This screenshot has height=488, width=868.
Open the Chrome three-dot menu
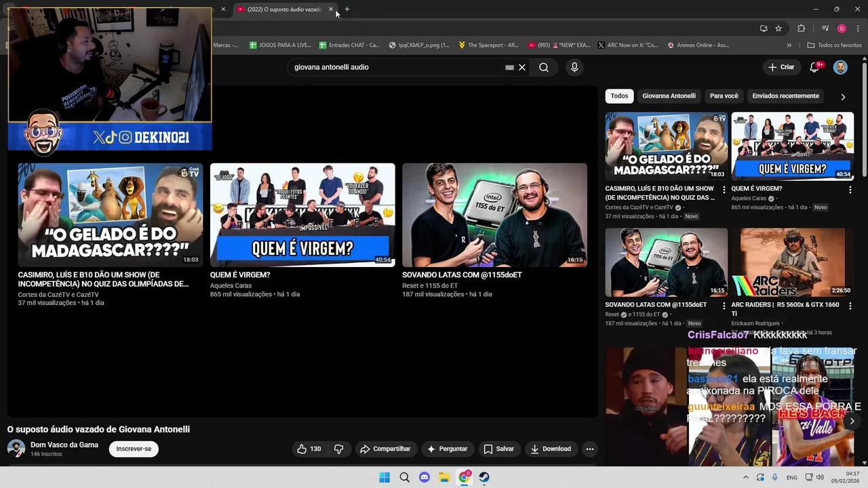coord(858,28)
